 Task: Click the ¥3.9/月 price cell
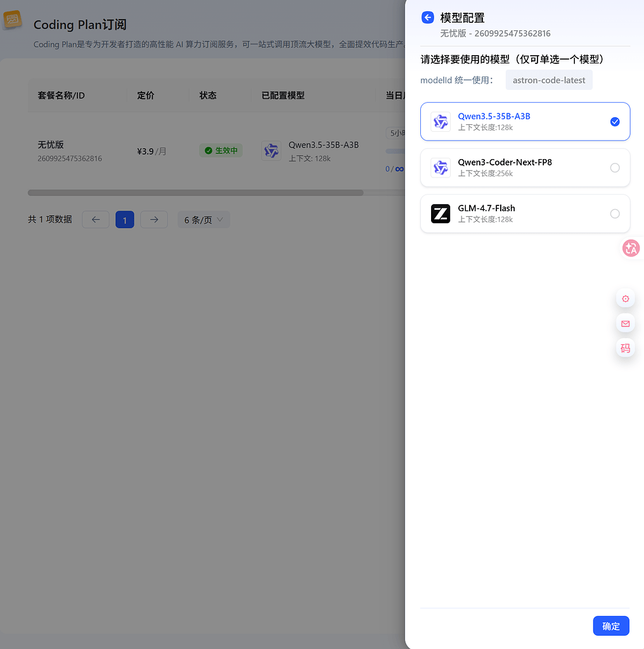151,151
